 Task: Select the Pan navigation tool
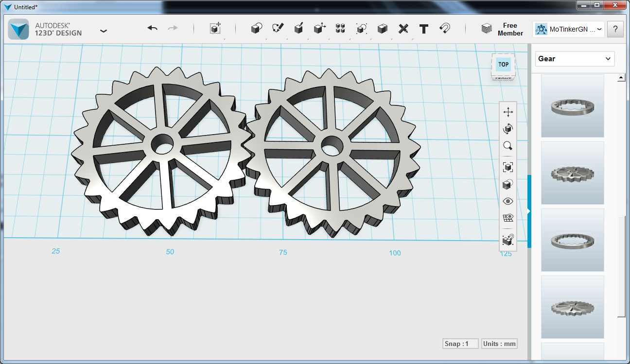tap(508, 112)
